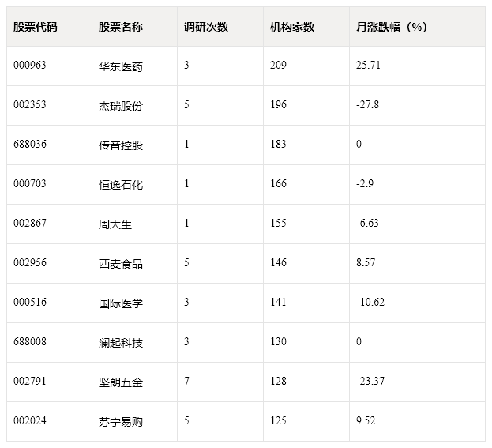Click survey count 3 in 华东医药 row

coord(186,65)
